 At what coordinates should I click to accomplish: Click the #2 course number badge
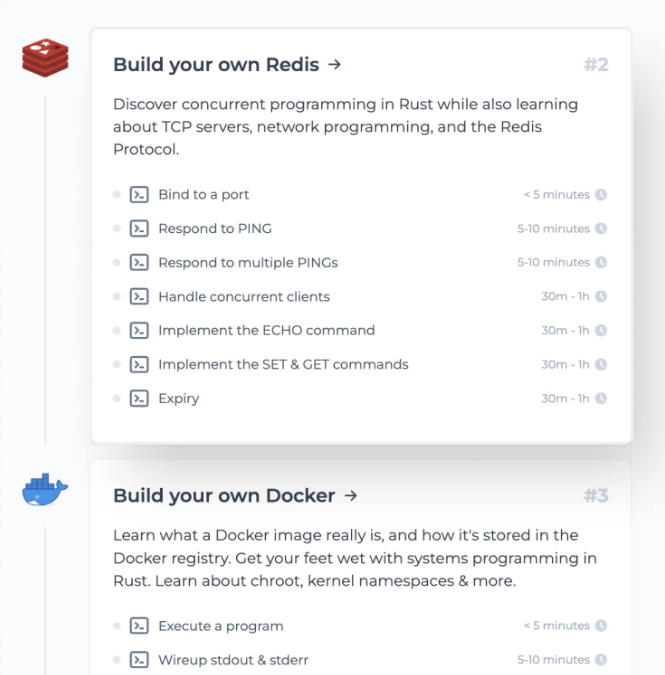pyautogui.click(x=596, y=66)
